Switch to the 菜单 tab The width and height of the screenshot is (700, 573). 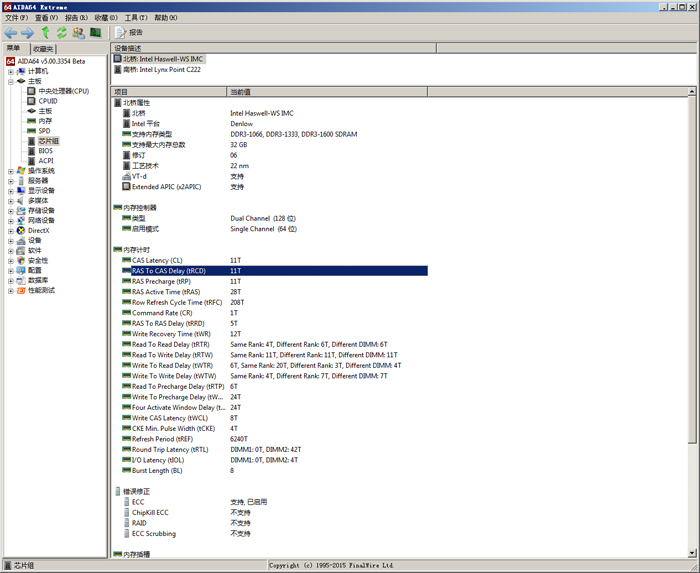(x=14, y=48)
